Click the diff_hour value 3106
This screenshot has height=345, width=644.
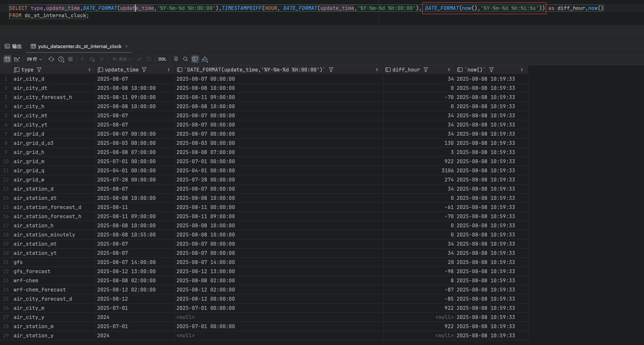coord(447,170)
